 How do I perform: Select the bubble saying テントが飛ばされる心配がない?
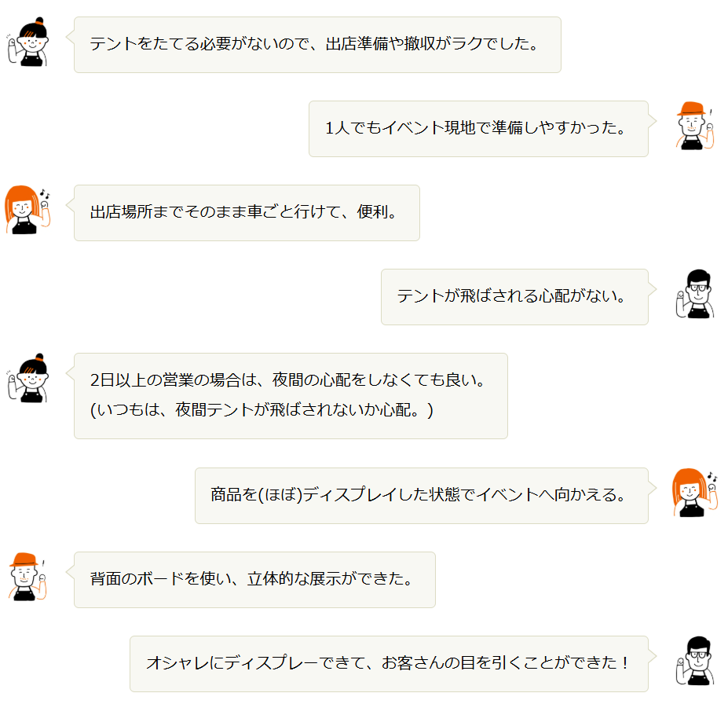[x=514, y=297]
